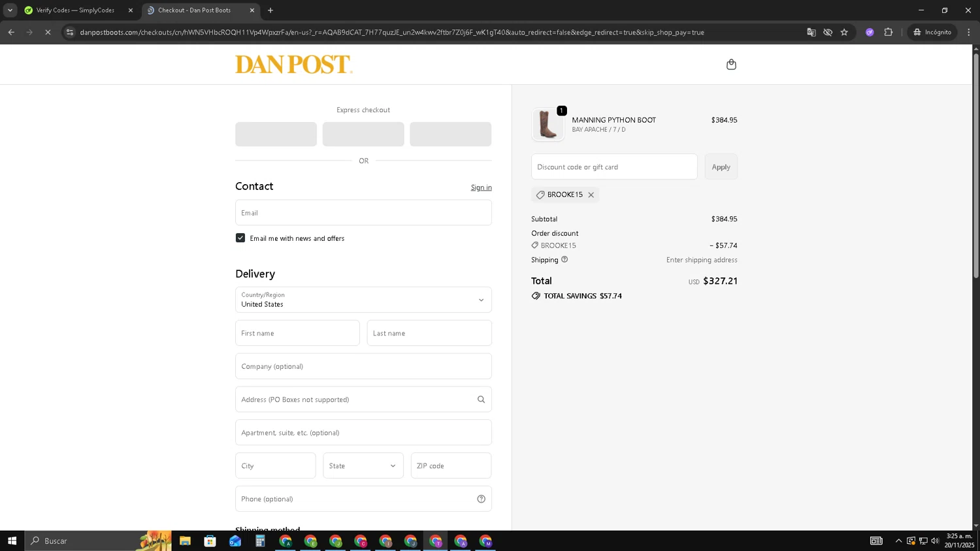Click the City input field
Viewport: 980px width, 551px height.
(276, 465)
